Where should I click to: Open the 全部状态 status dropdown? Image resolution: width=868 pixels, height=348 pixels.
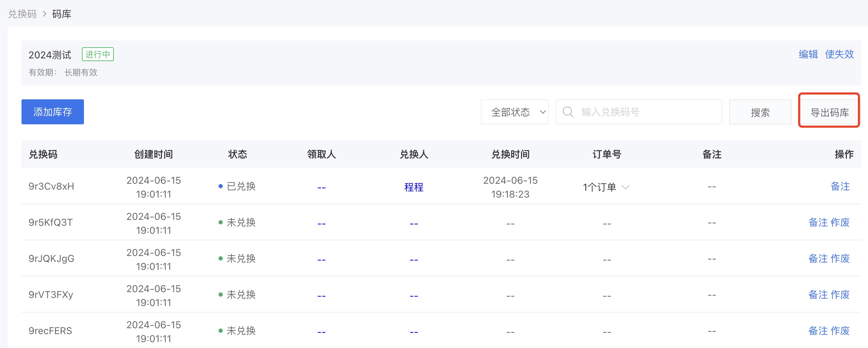tap(514, 112)
